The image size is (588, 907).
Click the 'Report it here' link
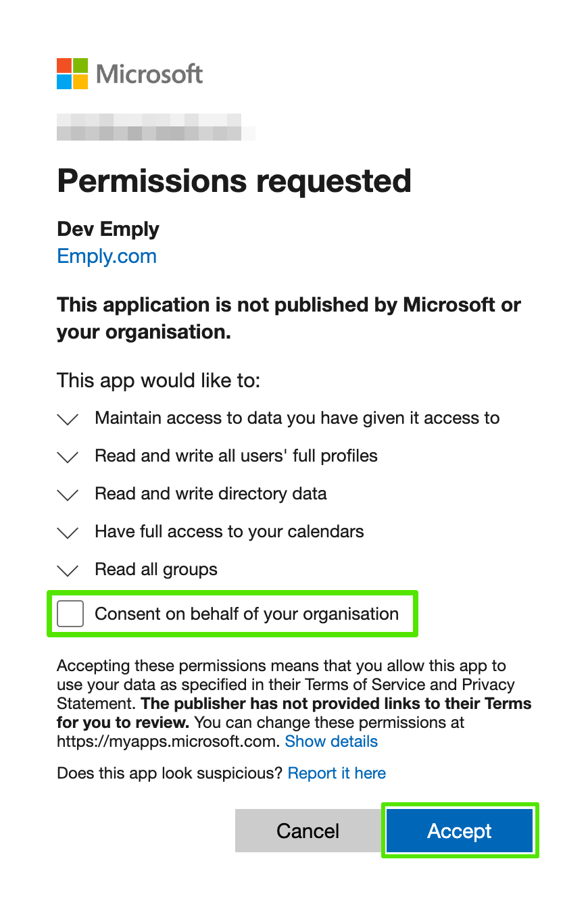pos(337,773)
